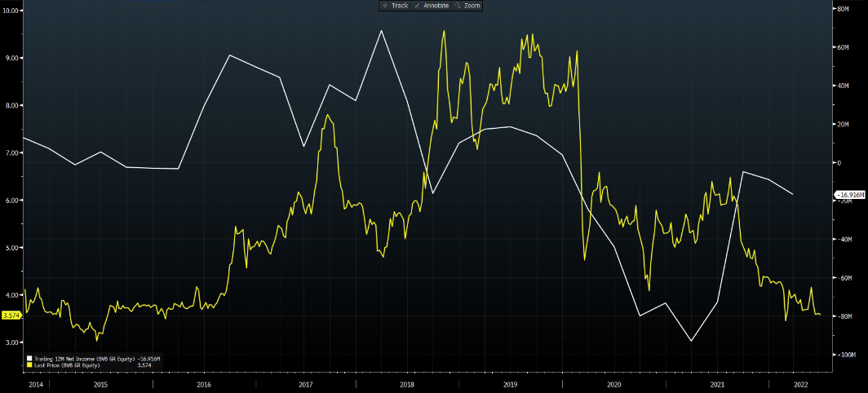Click the 9.00 left axis label

coord(13,58)
